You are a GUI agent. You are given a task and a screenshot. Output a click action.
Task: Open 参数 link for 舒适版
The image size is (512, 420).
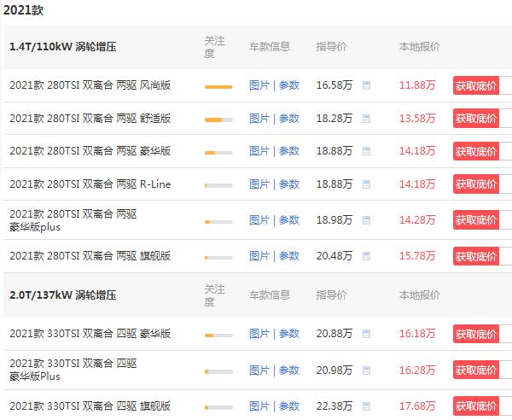289,119
